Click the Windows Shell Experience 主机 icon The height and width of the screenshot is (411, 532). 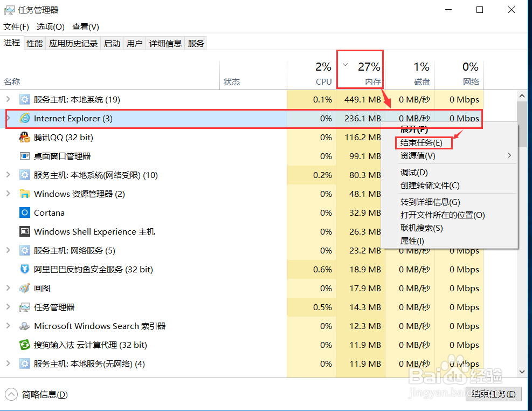(24, 231)
